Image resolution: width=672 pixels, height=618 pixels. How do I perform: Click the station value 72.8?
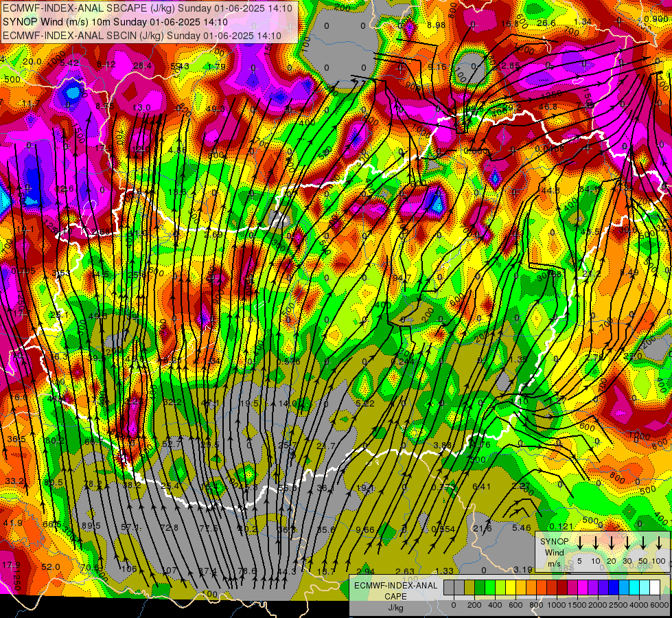(x=169, y=527)
